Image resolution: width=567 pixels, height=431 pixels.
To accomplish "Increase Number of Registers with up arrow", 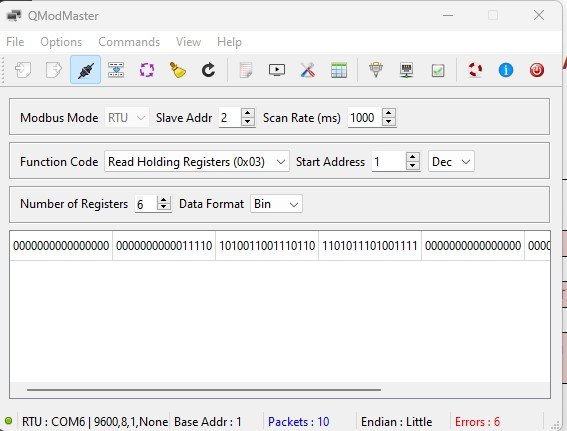I will point(164,200).
